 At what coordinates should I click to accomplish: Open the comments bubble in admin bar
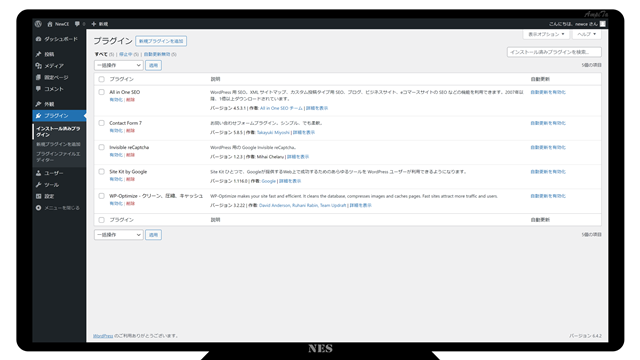[77, 24]
